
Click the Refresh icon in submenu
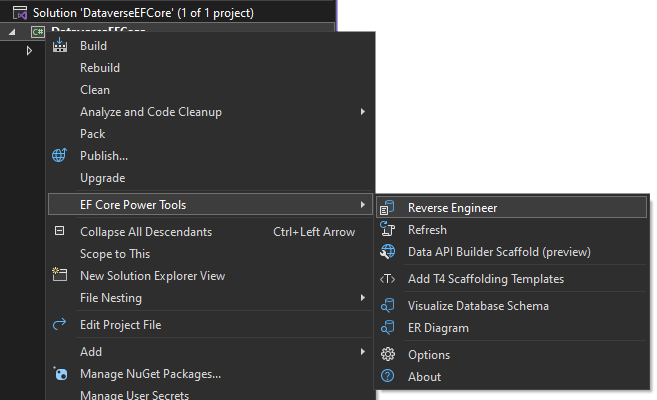(387, 230)
